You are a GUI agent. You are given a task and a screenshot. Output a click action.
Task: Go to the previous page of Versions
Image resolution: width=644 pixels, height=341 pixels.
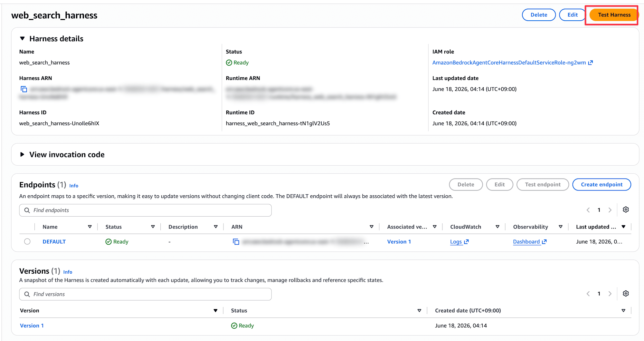588,294
